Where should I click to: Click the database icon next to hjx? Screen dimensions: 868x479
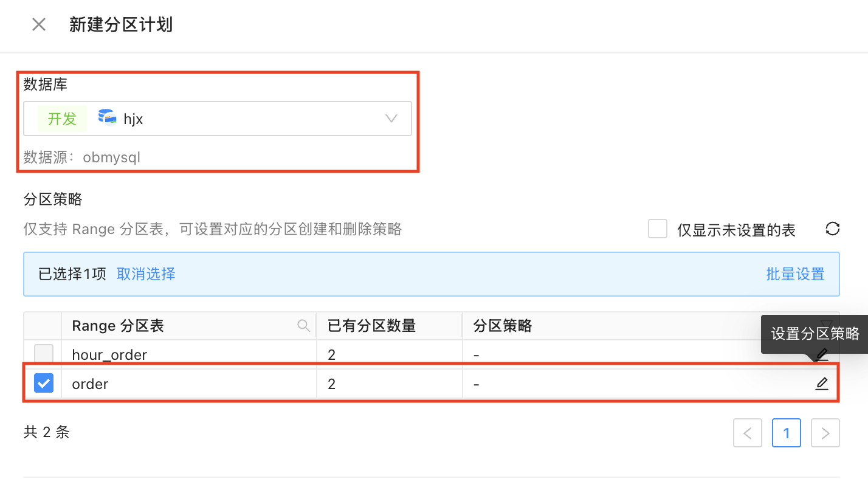(107, 118)
